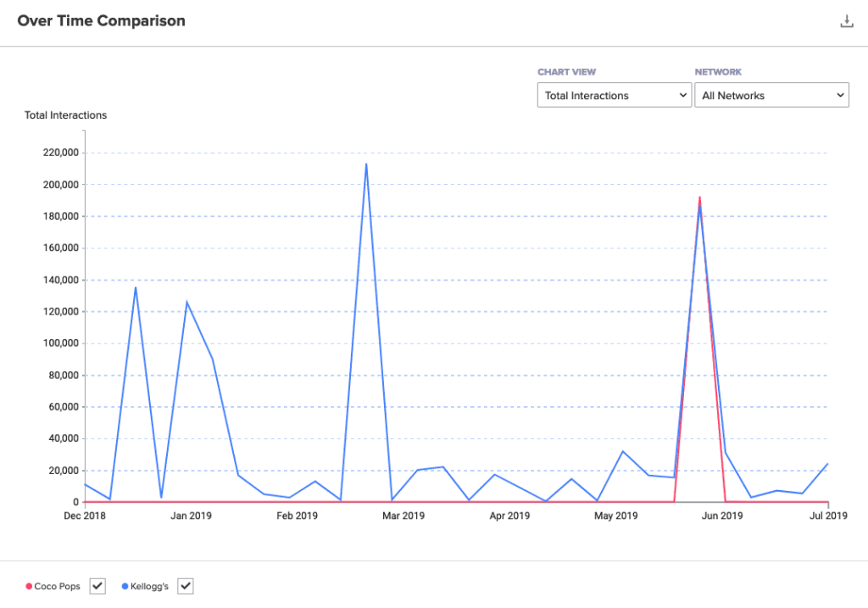Click the Coco Pops legend label
The width and height of the screenshot is (868, 608).
58,586
